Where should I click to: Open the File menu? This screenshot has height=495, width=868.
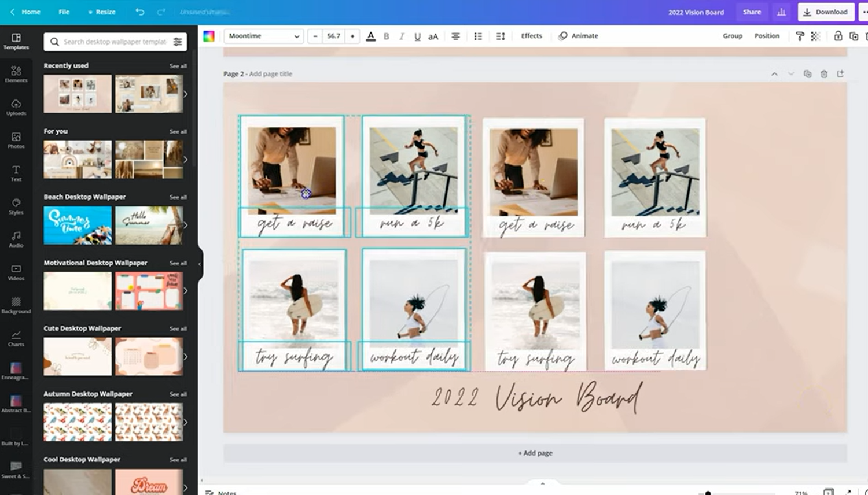click(x=64, y=12)
